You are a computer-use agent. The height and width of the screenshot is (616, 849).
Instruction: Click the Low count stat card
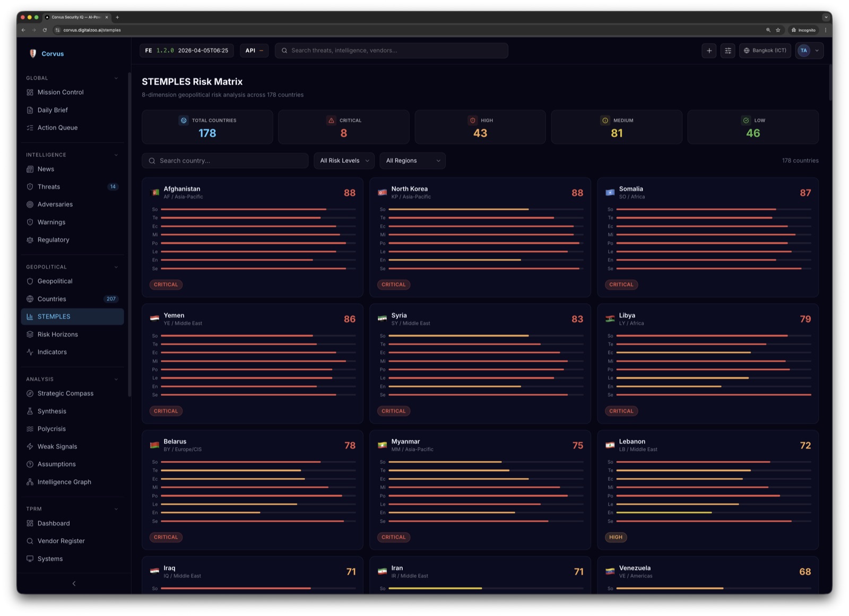coord(753,127)
